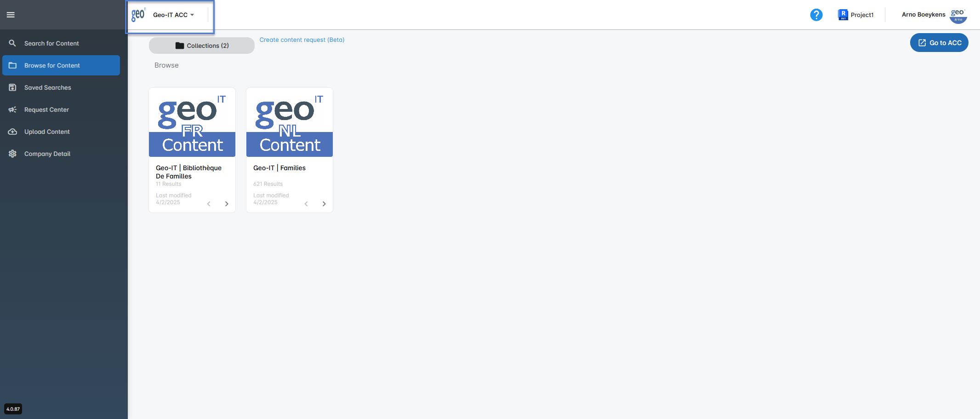980x419 pixels.
Task: Click the Upload Content cloud icon
Action: [12, 132]
